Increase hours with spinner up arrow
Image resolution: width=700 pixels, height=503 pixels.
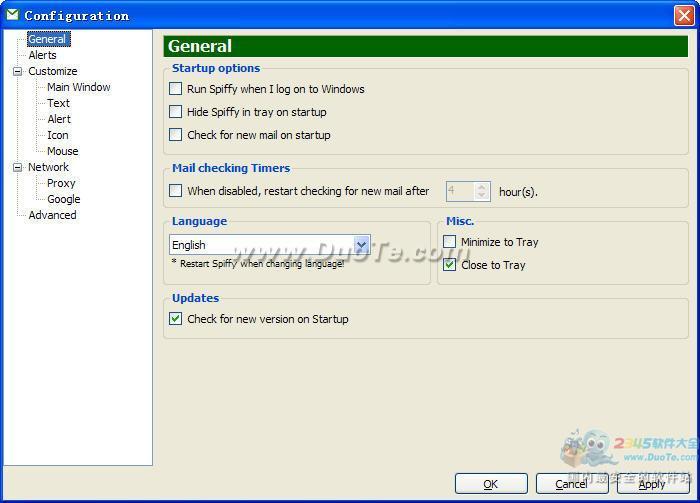(x=481, y=187)
